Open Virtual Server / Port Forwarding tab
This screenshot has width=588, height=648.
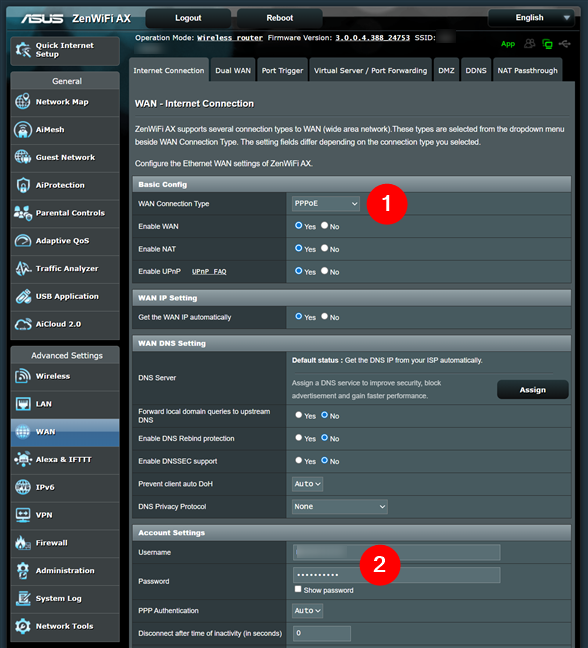pos(370,70)
